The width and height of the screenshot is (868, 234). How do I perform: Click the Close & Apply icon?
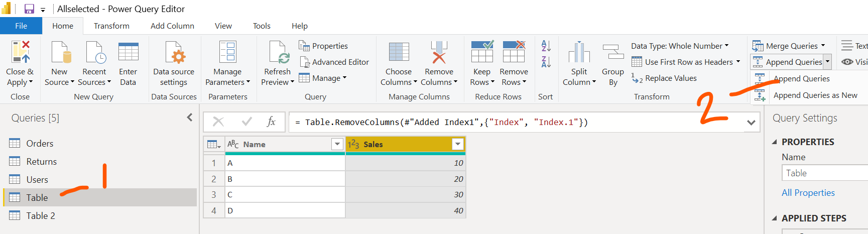[x=21, y=52]
